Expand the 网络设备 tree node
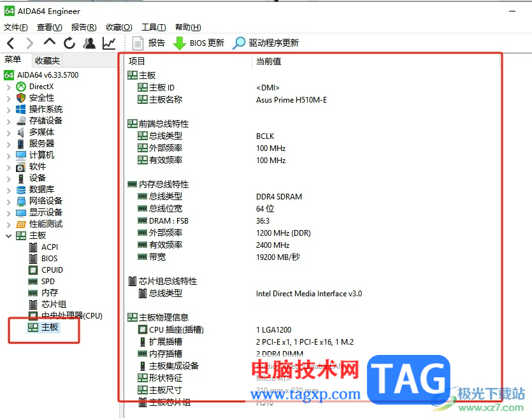The image size is (532, 418). (8, 202)
